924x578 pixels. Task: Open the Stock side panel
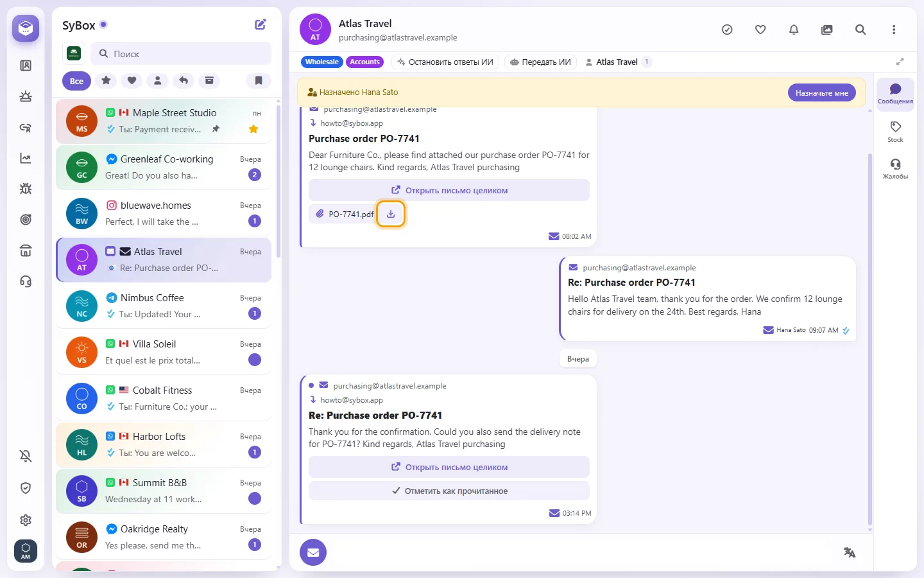click(895, 131)
